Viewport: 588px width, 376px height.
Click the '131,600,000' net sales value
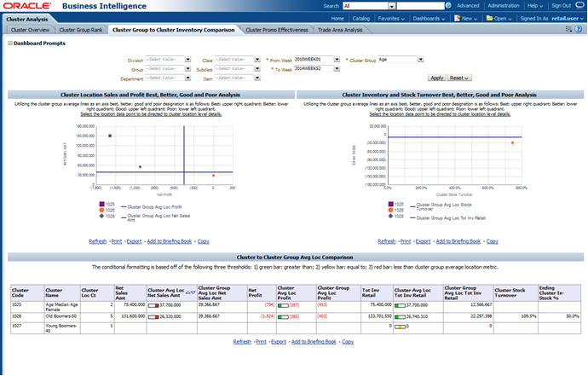point(133,316)
